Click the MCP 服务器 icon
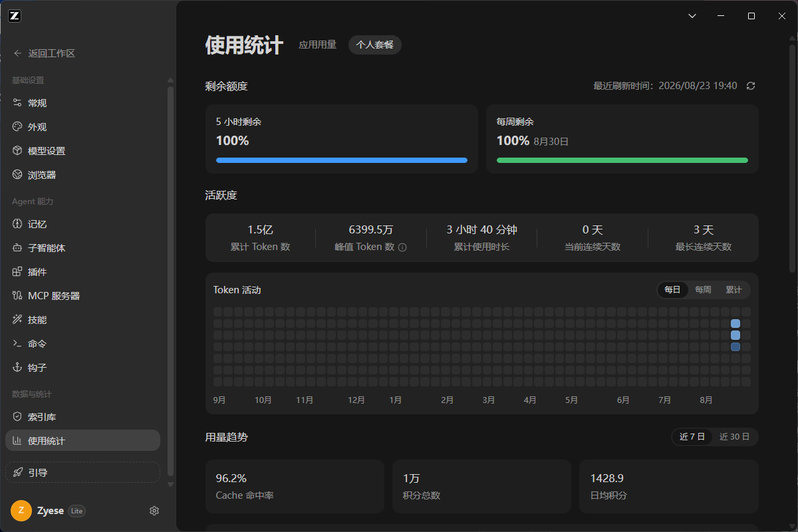The height and width of the screenshot is (532, 798). click(17, 296)
